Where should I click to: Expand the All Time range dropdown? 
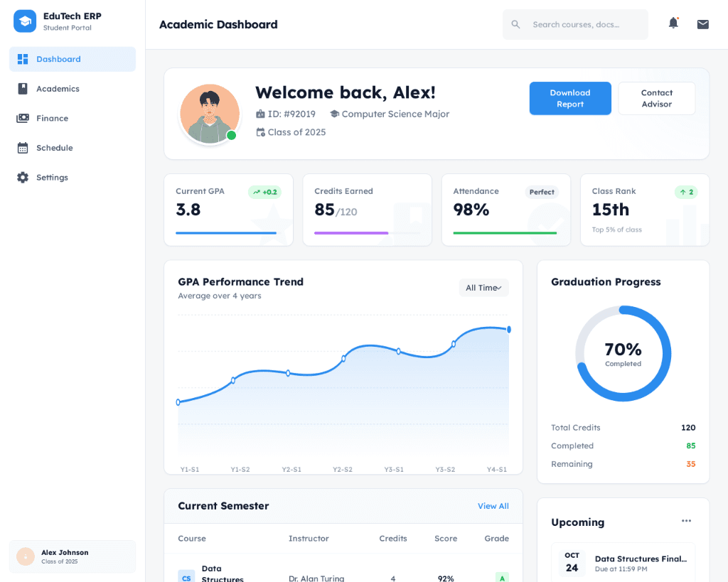point(483,288)
